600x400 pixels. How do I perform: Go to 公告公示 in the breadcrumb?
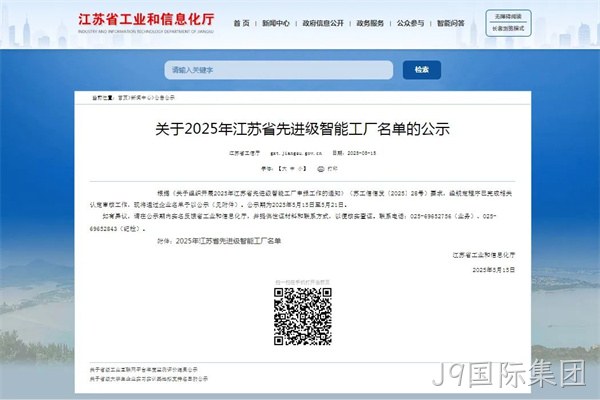pos(165,98)
